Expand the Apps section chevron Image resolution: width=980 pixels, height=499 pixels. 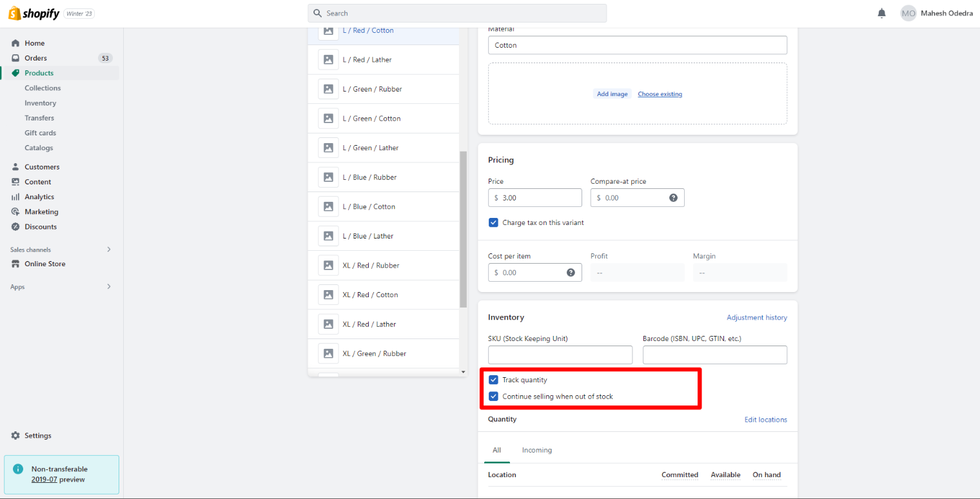(x=108, y=287)
